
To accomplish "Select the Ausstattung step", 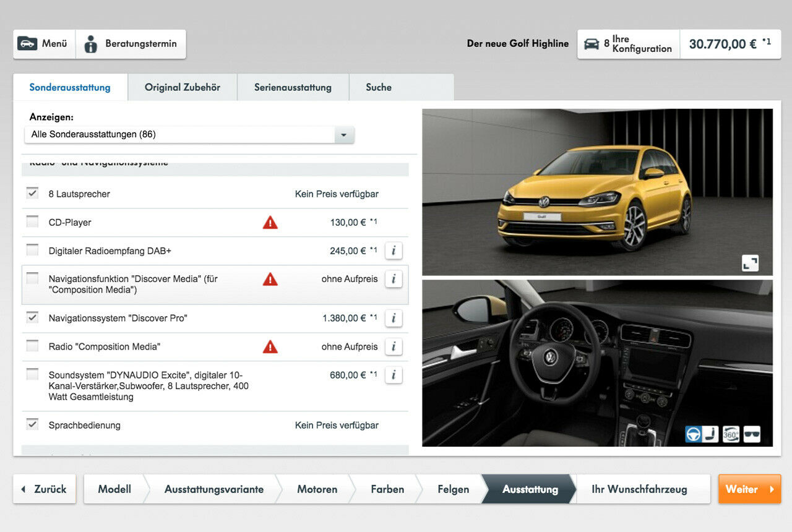I will [x=530, y=489].
